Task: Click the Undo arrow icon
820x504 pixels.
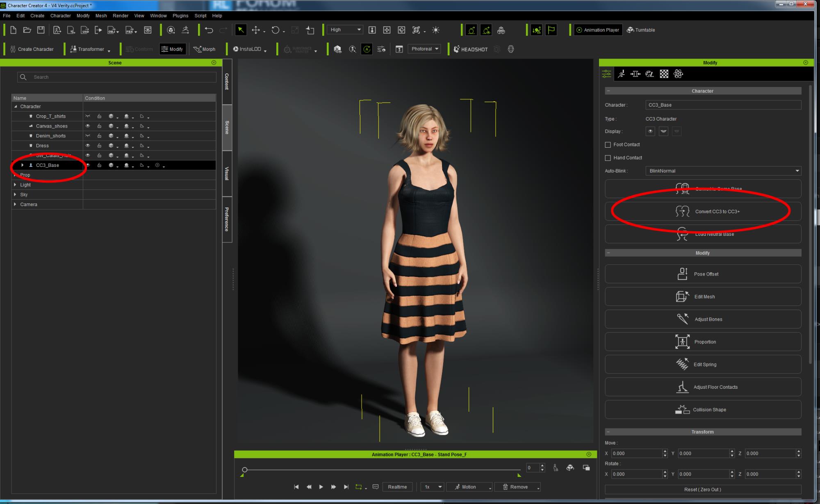Action: tap(209, 30)
